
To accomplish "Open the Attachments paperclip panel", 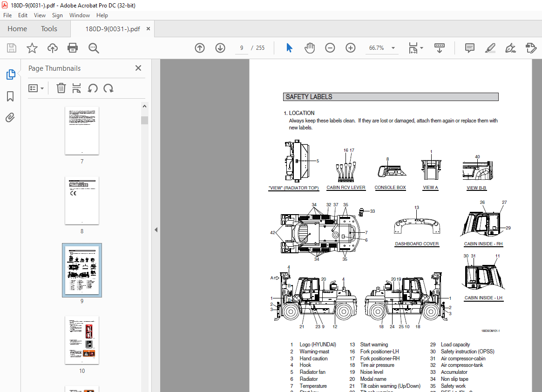I will [x=10, y=118].
